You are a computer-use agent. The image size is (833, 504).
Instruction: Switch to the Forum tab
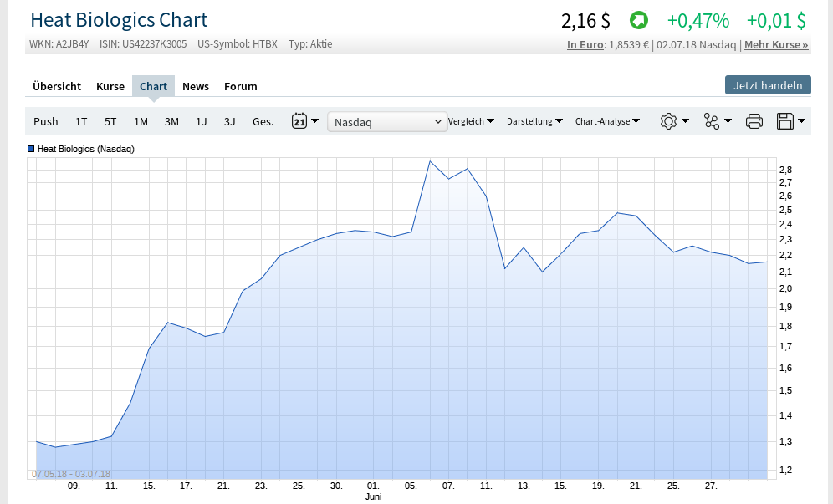click(x=241, y=86)
